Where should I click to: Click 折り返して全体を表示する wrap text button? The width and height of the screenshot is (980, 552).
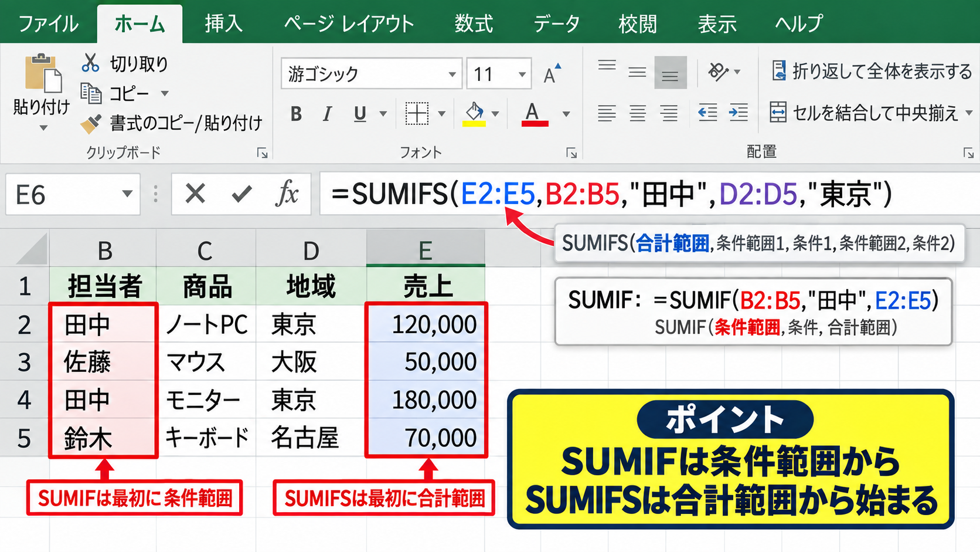871,71
